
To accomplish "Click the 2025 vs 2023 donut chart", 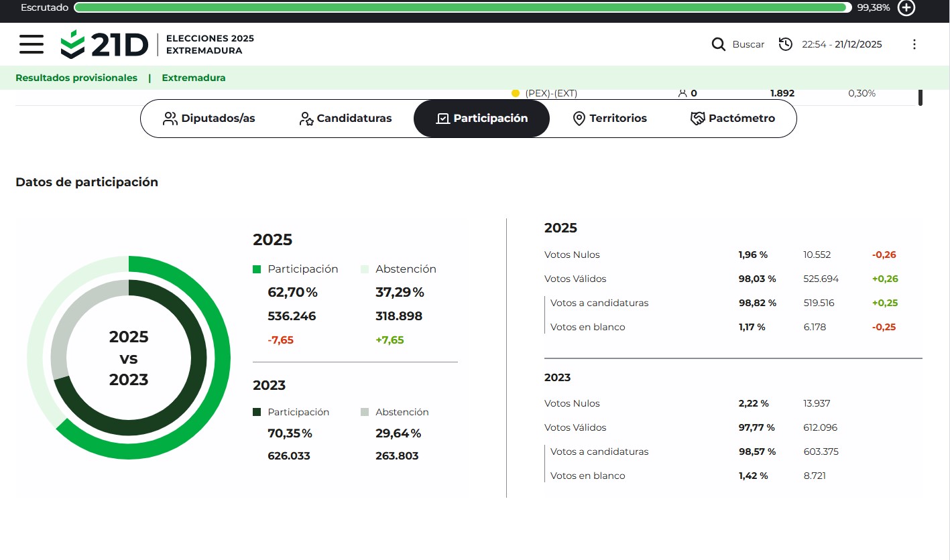I will (129, 358).
